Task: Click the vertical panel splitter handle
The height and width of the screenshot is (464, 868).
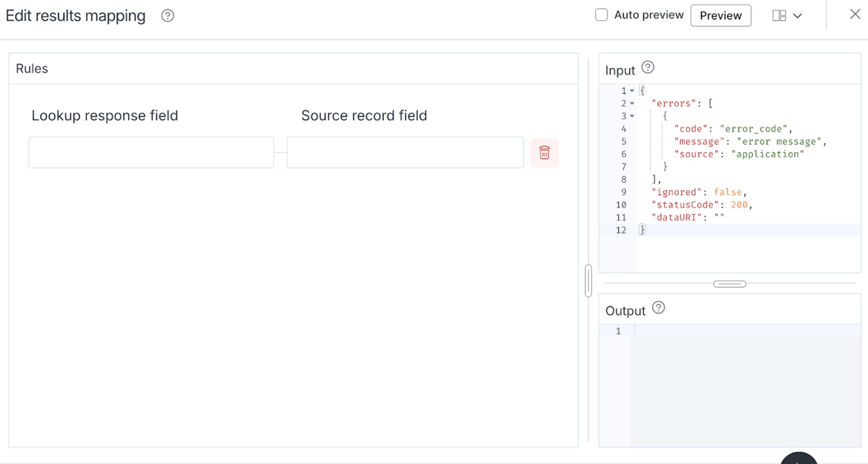Action: point(588,281)
